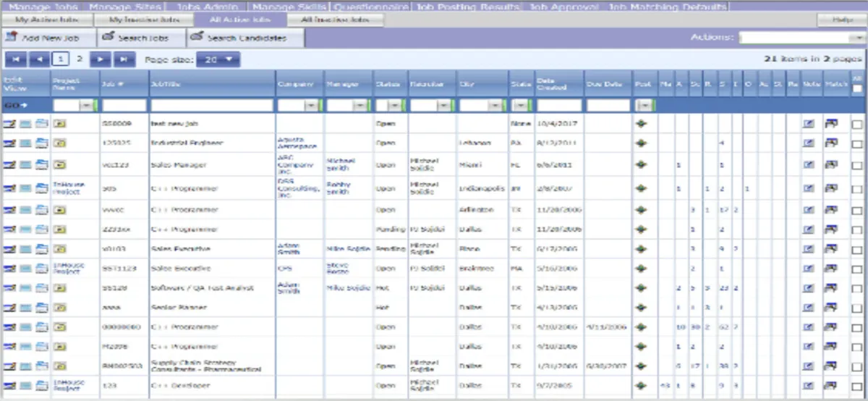Click the Search Jobs button

(142, 38)
